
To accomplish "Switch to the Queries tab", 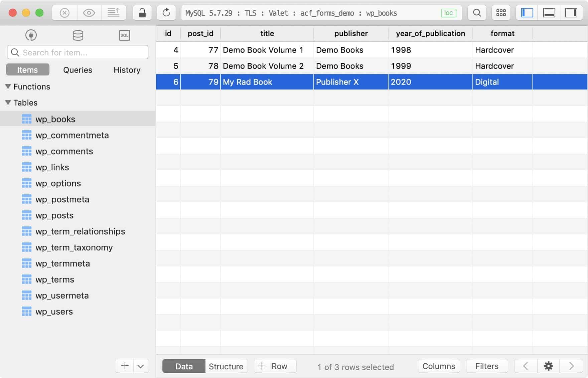I will click(78, 70).
